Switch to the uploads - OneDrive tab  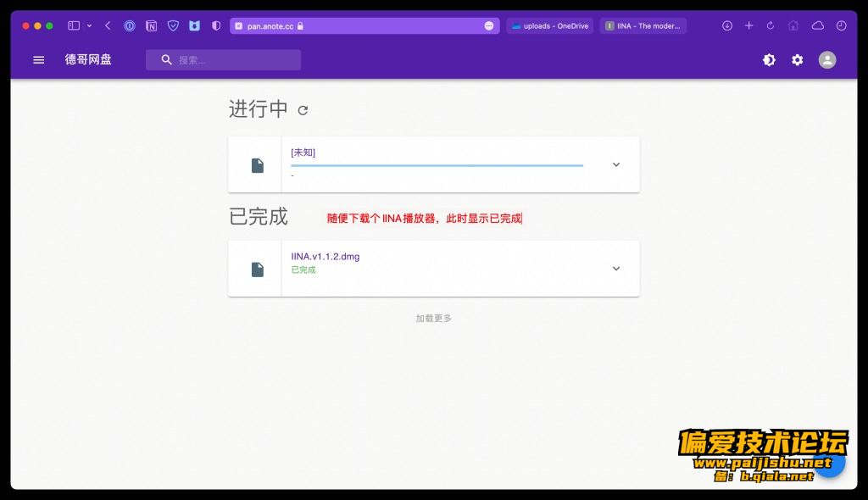tap(549, 25)
